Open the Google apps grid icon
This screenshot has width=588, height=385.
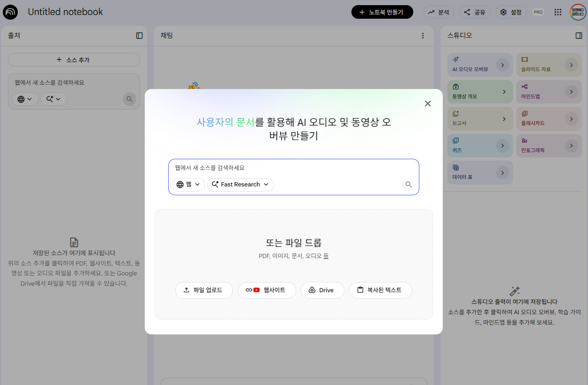[558, 12]
